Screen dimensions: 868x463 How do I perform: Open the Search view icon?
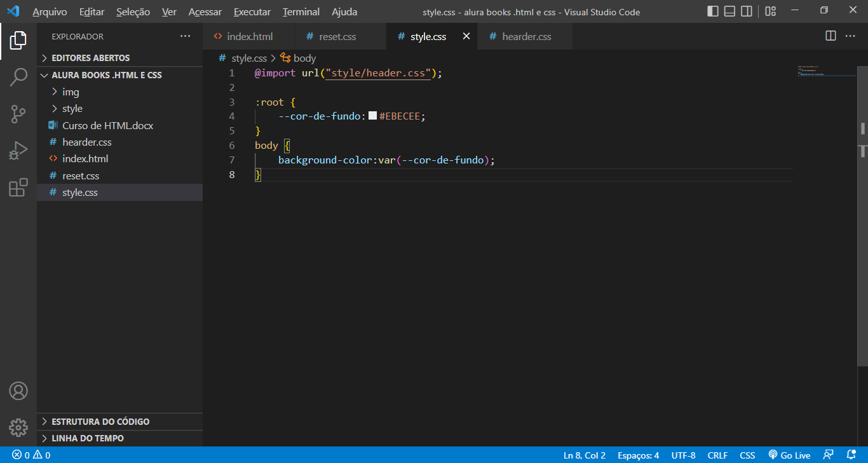coord(18,78)
